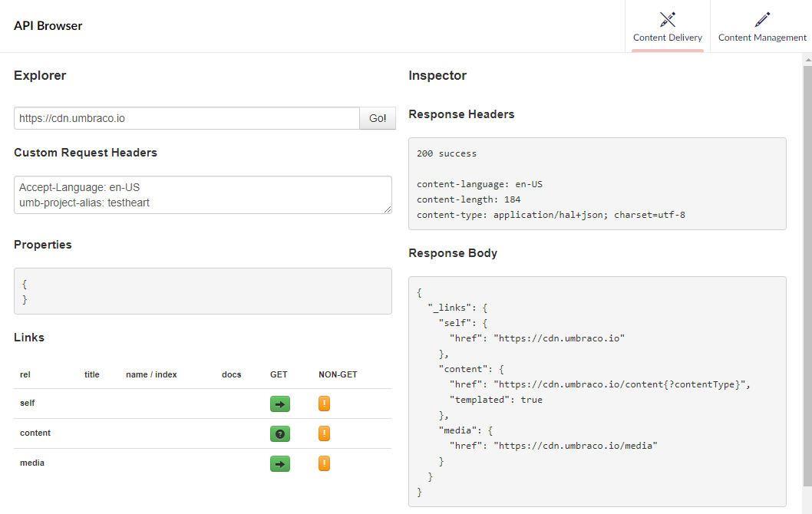Screen dimensions: 812x514
Task: Follow the self link GET arrow
Action: point(280,404)
